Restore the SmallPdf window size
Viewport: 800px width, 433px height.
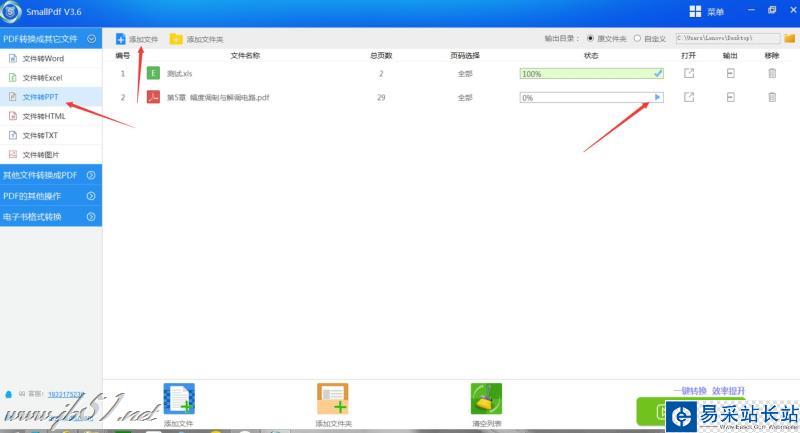(x=772, y=10)
